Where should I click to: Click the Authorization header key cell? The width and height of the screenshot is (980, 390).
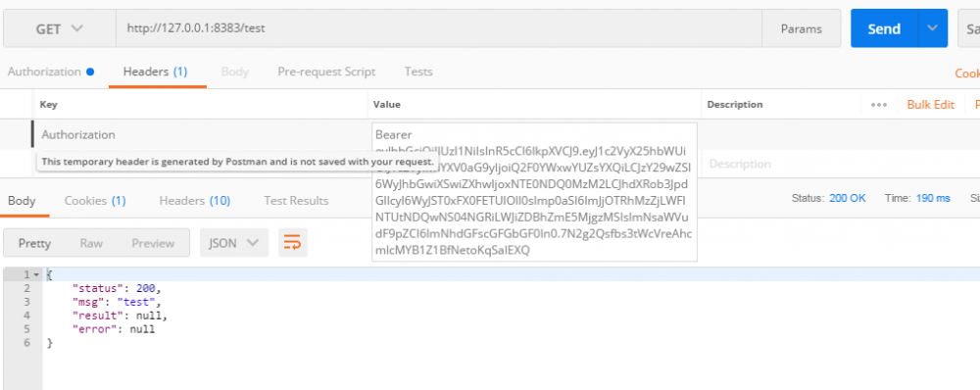(200, 134)
